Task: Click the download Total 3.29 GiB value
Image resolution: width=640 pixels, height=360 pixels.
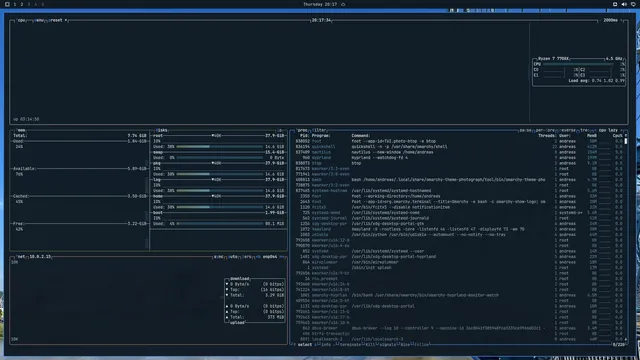Action: coord(275,295)
